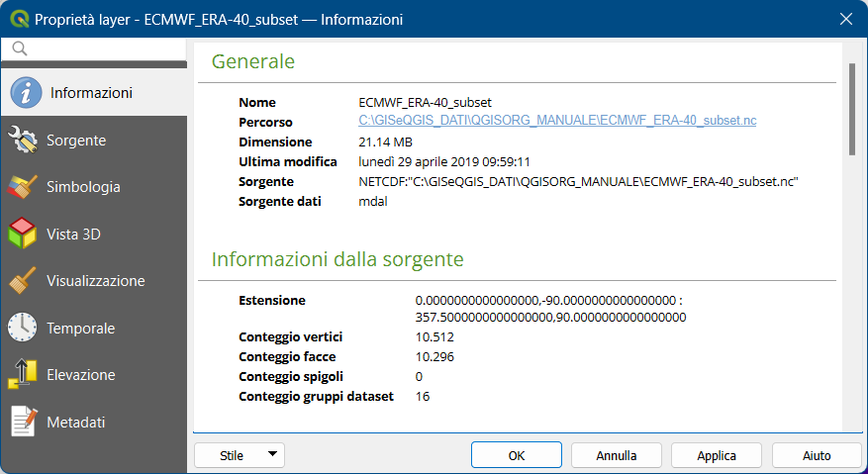The height and width of the screenshot is (474, 868).
Task: Click the search magnifier icon
Action: click(20, 48)
